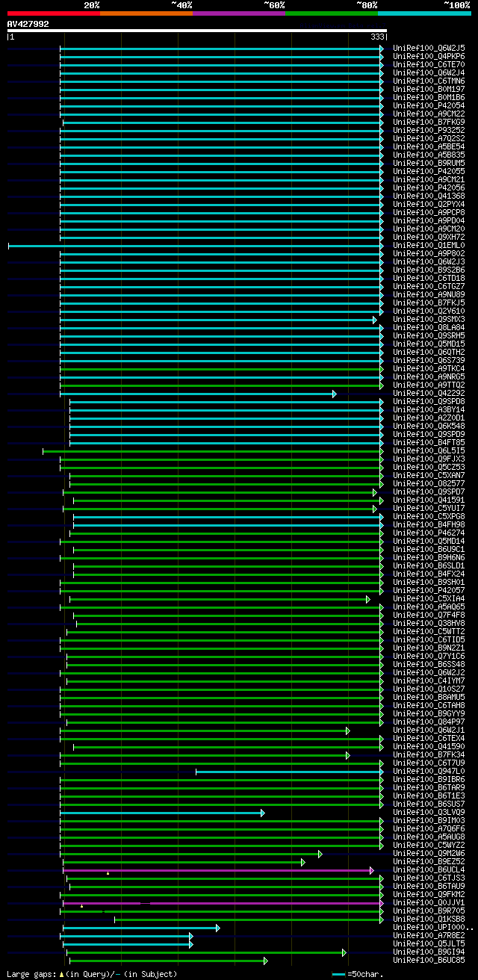Click the green ~80% identity legend segment
Image resolution: width=478 pixels, height=980 pixels.
click(331, 13)
